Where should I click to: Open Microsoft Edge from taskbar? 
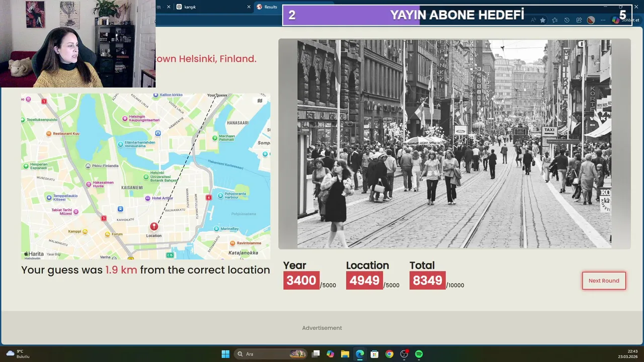360,354
